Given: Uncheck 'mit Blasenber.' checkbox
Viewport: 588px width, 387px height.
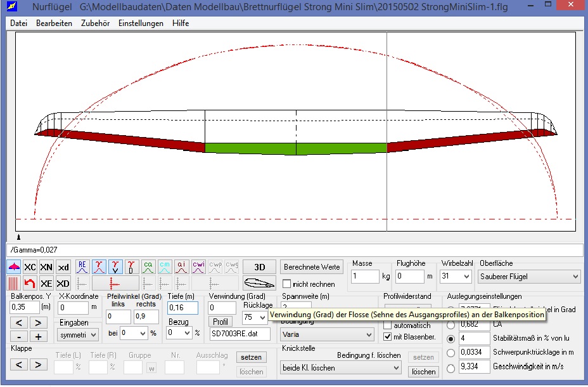Looking at the screenshot, I should (388, 336).
